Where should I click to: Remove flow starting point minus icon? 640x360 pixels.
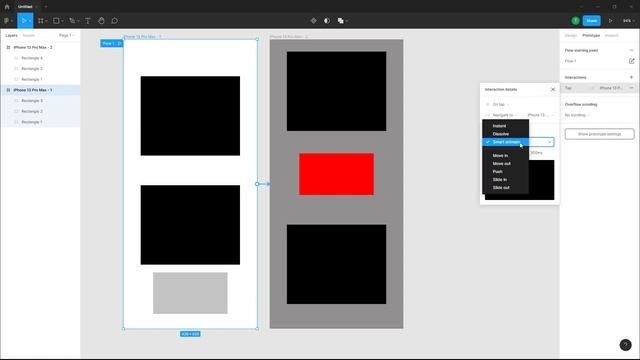631,50
